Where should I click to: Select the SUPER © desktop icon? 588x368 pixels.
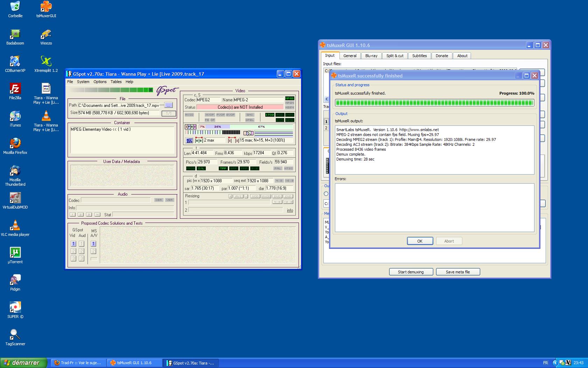pyautogui.click(x=15, y=311)
